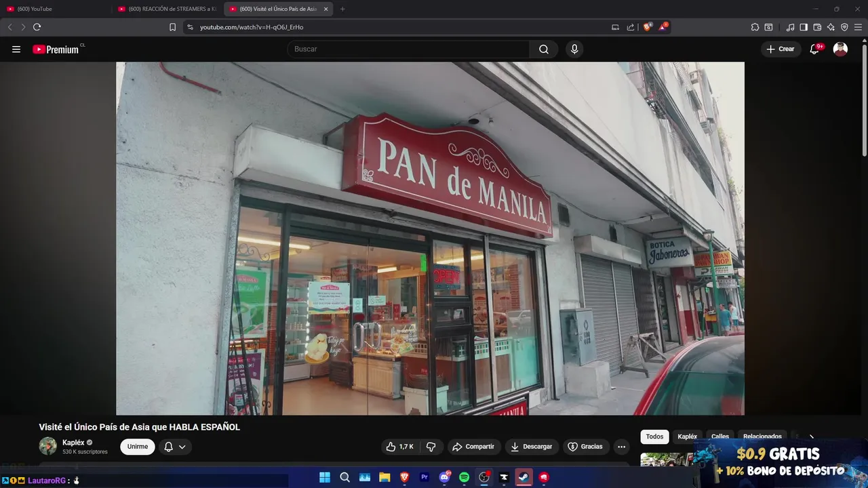Viewport: 868px width, 488px height.
Task: Open Windows taskbar search
Action: click(344, 477)
